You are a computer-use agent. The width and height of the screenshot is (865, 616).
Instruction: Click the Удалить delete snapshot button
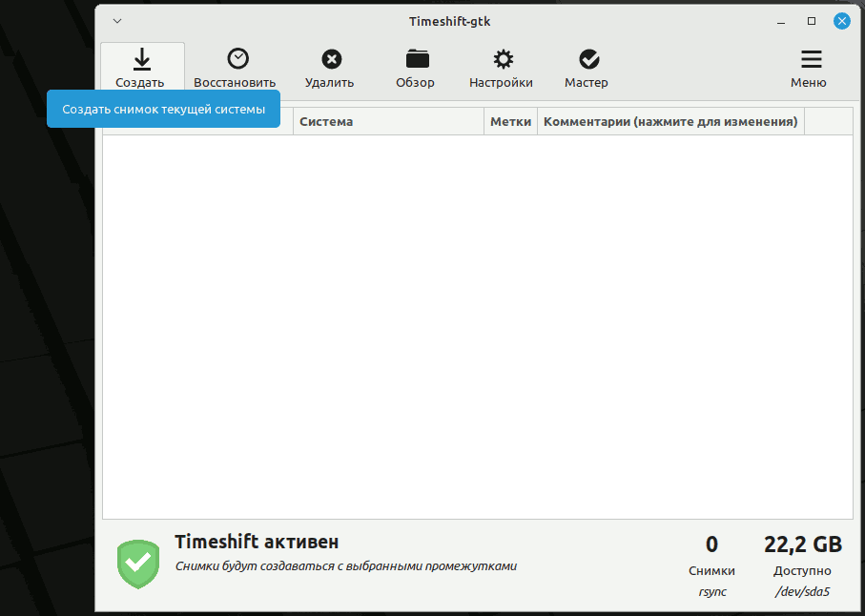tap(330, 69)
